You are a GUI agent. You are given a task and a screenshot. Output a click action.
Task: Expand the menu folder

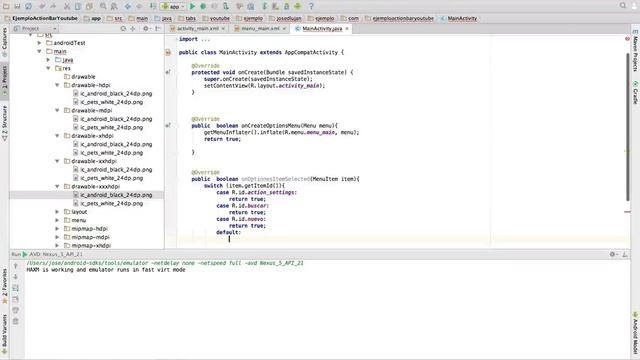[x=58, y=220]
